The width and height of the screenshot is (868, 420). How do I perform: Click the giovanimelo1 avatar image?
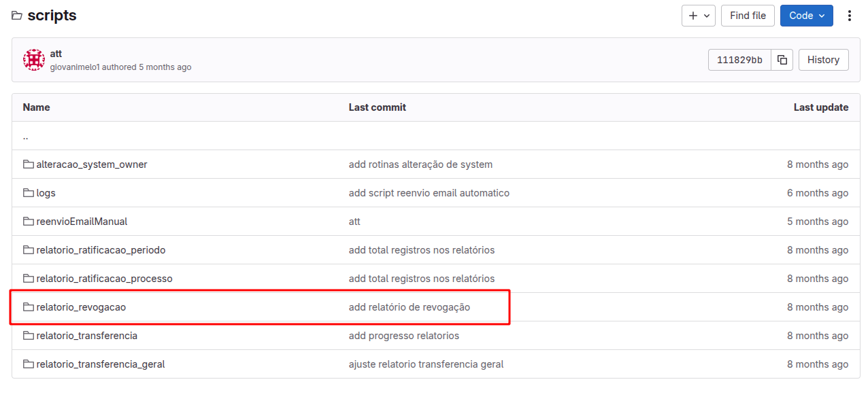[x=34, y=60]
